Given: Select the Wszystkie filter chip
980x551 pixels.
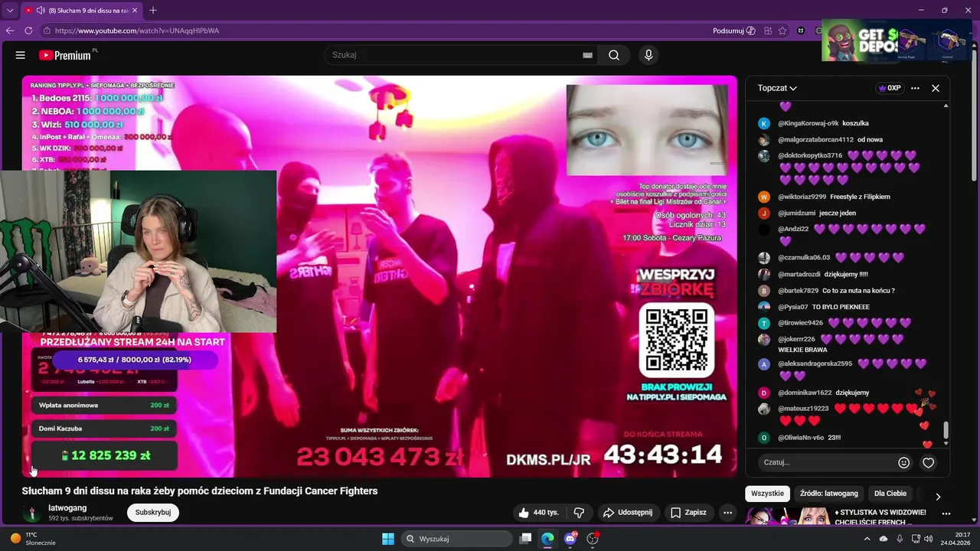Looking at the screenshot, I should (x=767, y=494).
